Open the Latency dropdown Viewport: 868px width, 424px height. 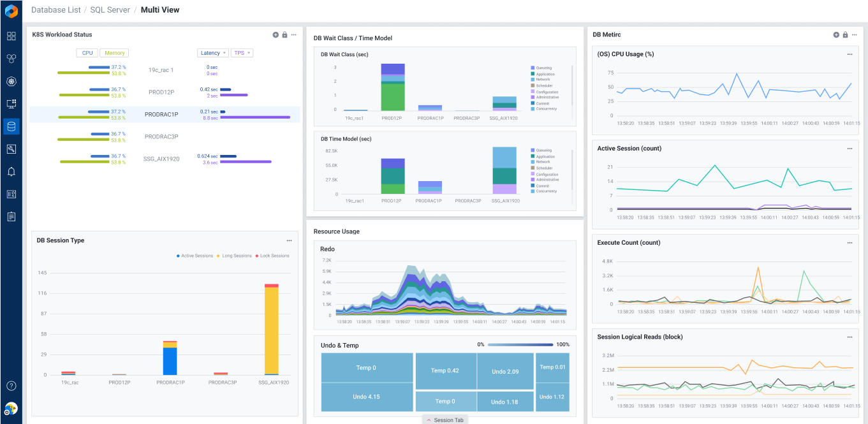coord(213,53)
